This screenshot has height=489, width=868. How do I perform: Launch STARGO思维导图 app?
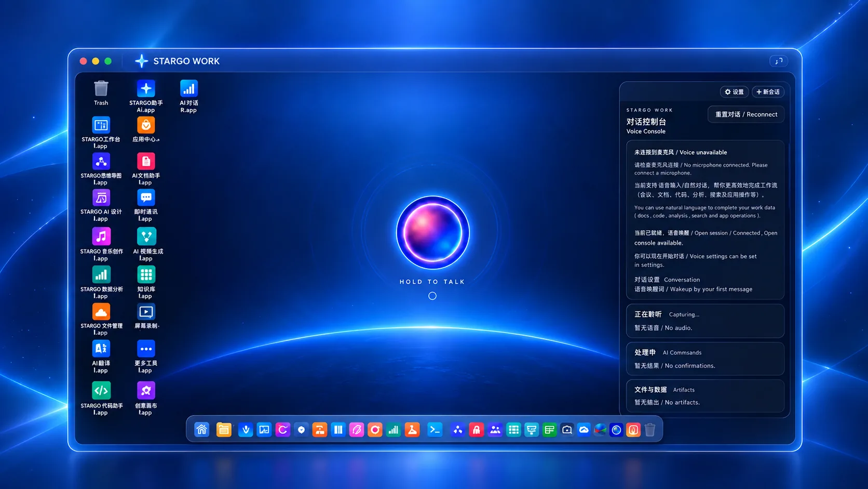tap(101, 162)
